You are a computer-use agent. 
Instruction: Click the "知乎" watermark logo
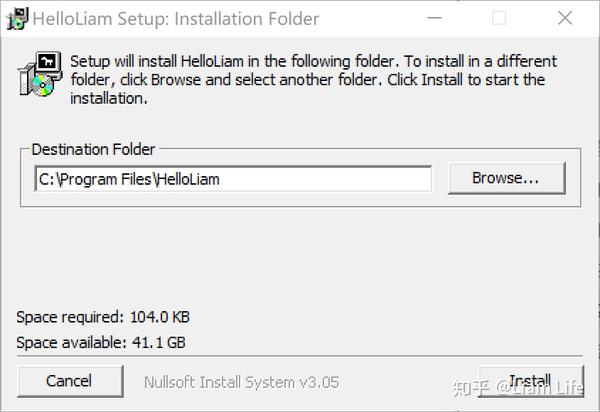point(469,387)
